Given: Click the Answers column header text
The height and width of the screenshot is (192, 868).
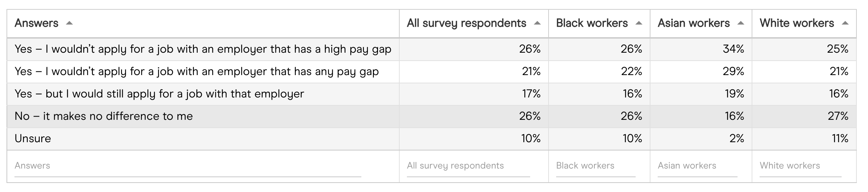Looking at the screenshot, I should pyautogui.click(x=36, y=23).
